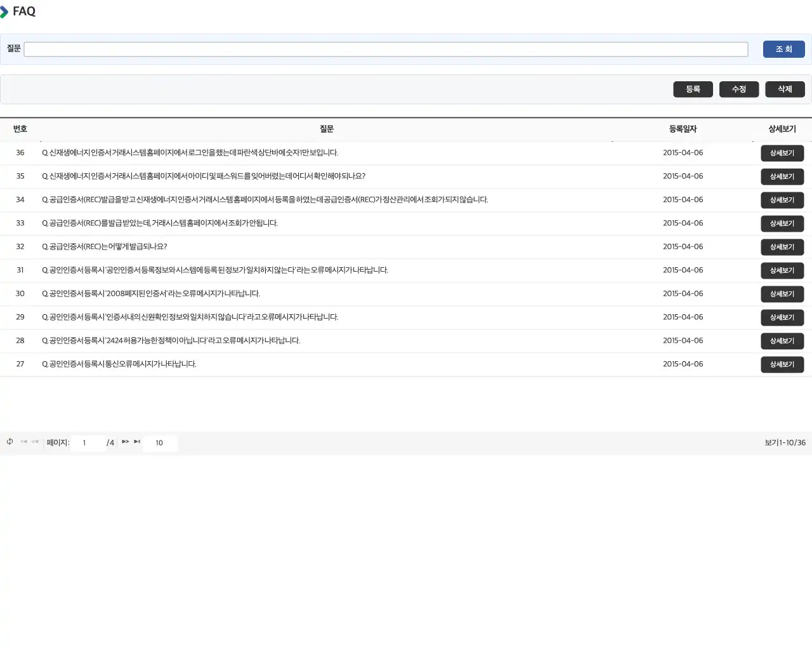The height and width of the screenshot is (650, 812).
Task: Select the question about 인증서내의신원확인정보와일치하지않습니다
Action: click(190, 317)
